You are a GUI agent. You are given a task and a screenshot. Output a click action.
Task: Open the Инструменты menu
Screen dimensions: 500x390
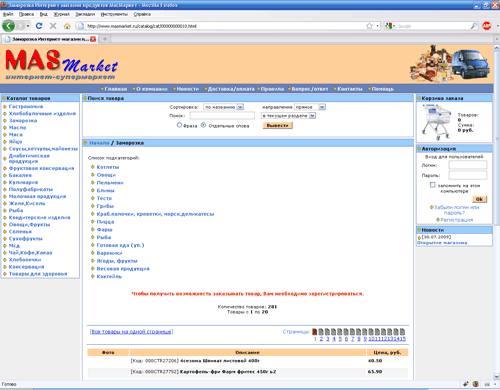[114, 14]
